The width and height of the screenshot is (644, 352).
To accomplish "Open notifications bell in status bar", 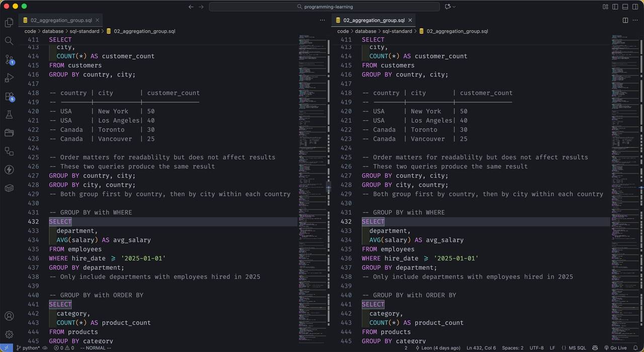I will click(635, 347).
